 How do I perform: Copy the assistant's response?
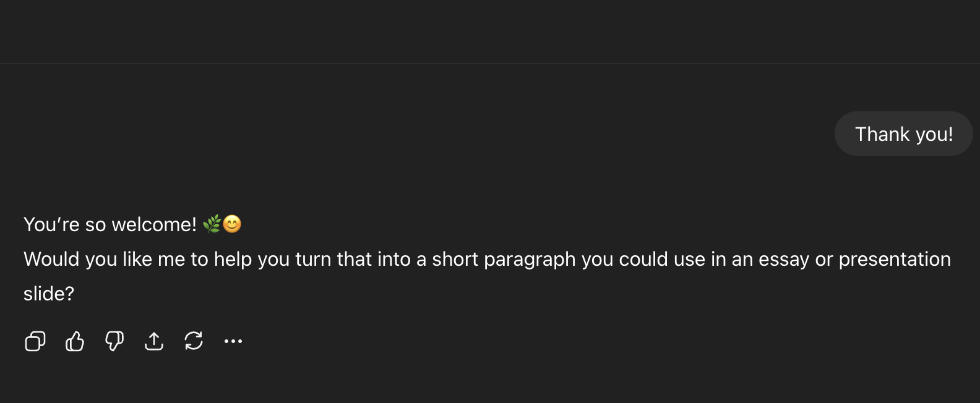[35, 341]
